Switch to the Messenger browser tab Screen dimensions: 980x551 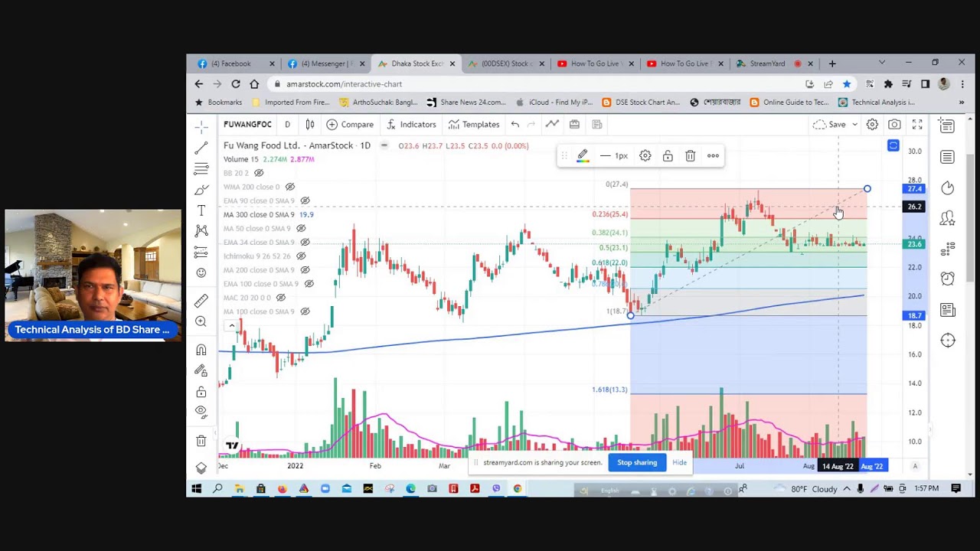click(x=325, y=64)
